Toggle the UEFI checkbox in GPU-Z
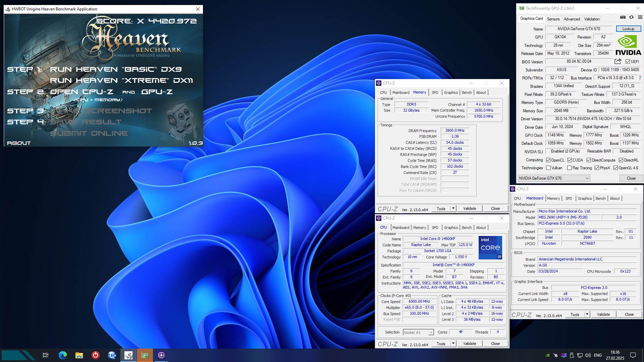The image size is (644, 362). pos(628,62)
